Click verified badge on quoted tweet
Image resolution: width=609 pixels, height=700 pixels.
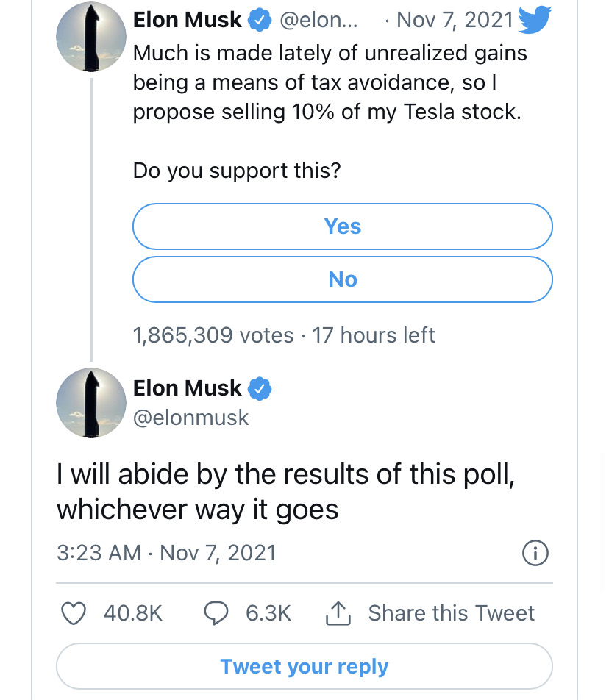tap(259, 21)
